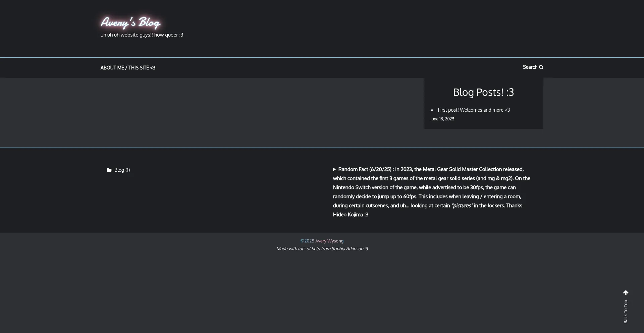644x333 pixels.
Task: Click the Search label in the navbar
Action: 530,67
